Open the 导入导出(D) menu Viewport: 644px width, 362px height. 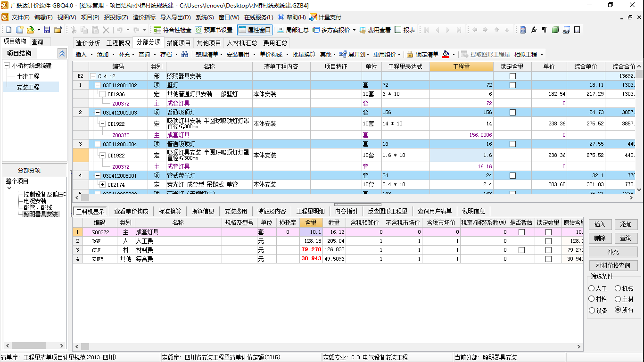175,17
